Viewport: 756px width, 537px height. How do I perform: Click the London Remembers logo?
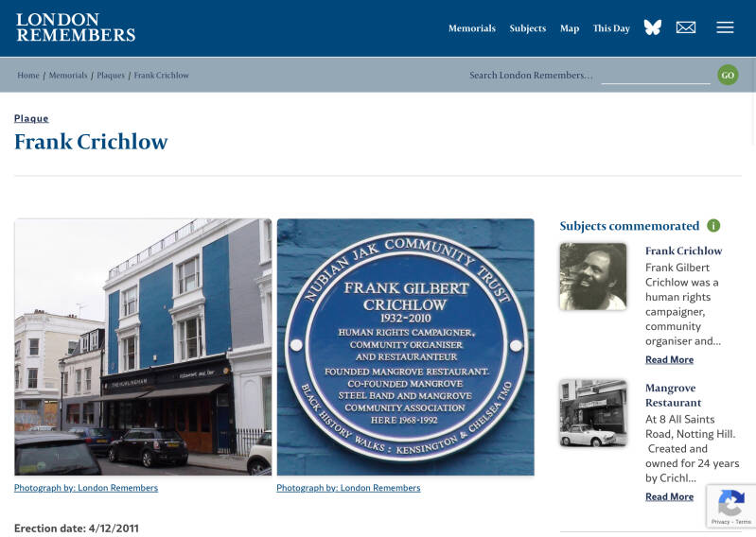click(76, 27)
